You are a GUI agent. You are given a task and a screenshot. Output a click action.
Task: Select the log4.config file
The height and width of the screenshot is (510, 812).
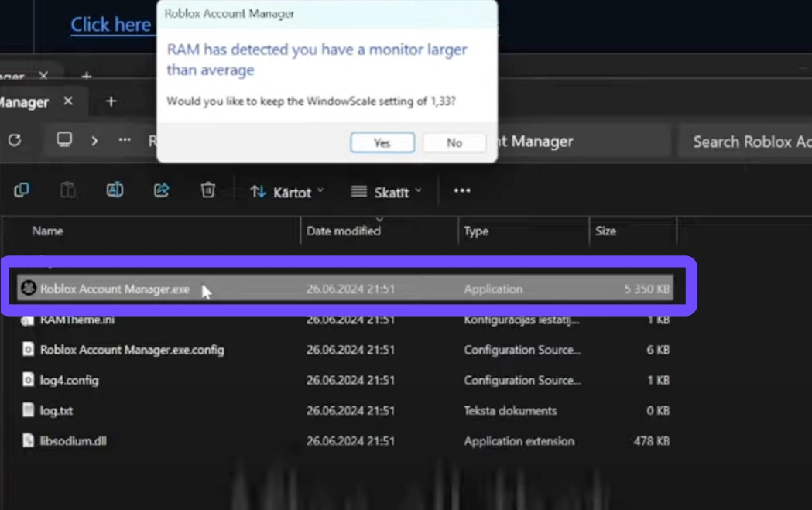(x=345, y=380)
